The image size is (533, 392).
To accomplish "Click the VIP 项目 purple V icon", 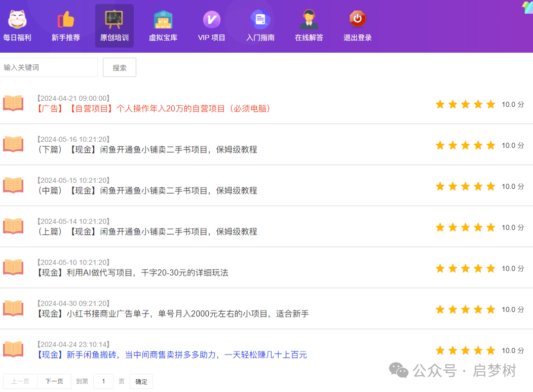I will point(211,19).
